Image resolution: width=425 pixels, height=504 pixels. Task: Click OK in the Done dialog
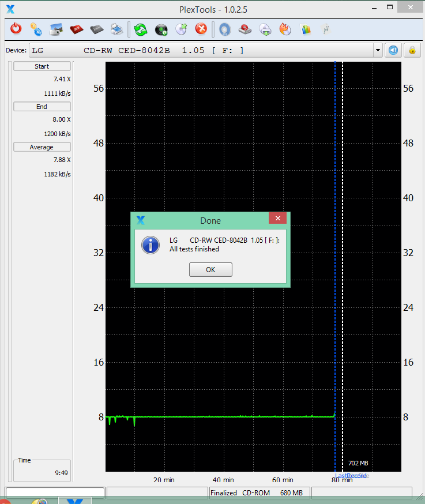210,269
